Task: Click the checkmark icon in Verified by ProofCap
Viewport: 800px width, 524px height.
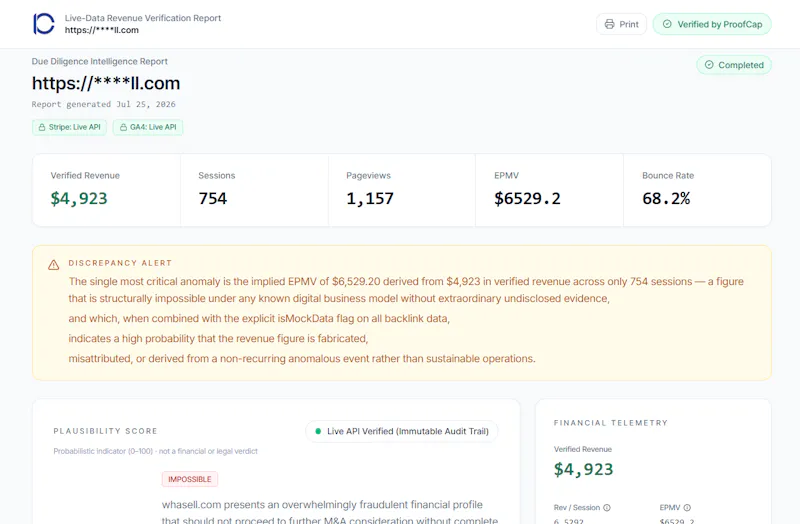Action: pyautogui.click(x=667, y=24)
